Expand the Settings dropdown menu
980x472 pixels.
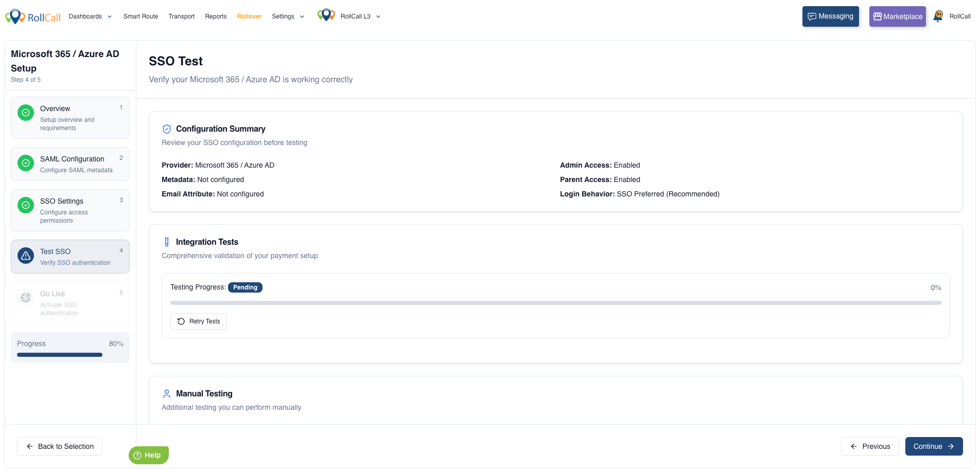(288, 16)
